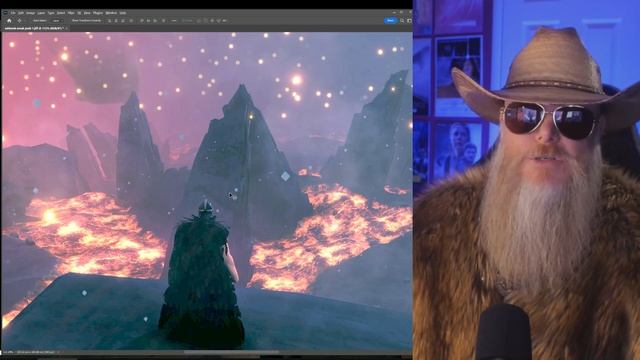The height and width of the screenshot is (360, 640).
Task: Click the zoom percentage field in status bar
Action: coord(7,352)
